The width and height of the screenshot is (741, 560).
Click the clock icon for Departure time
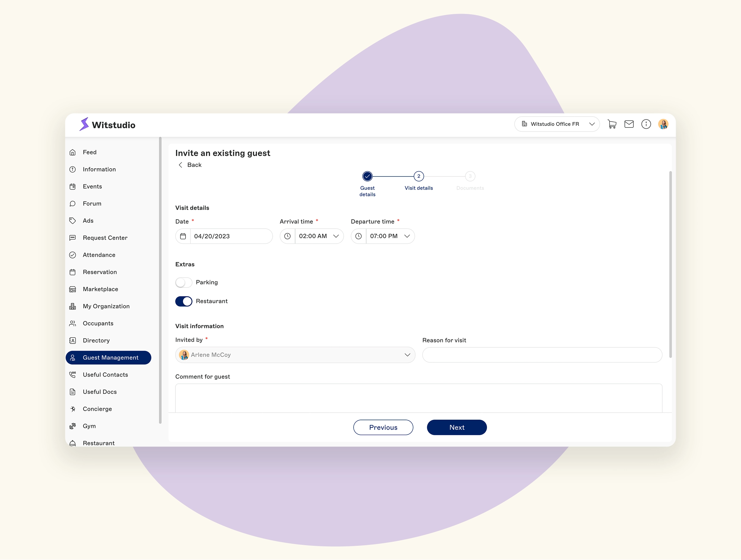tap(358, 236)
